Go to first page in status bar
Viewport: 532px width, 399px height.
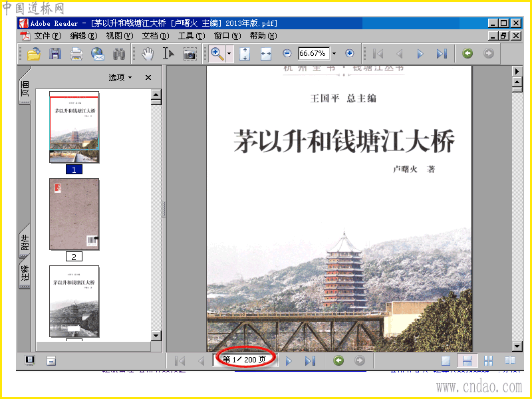tap(180, 360)
